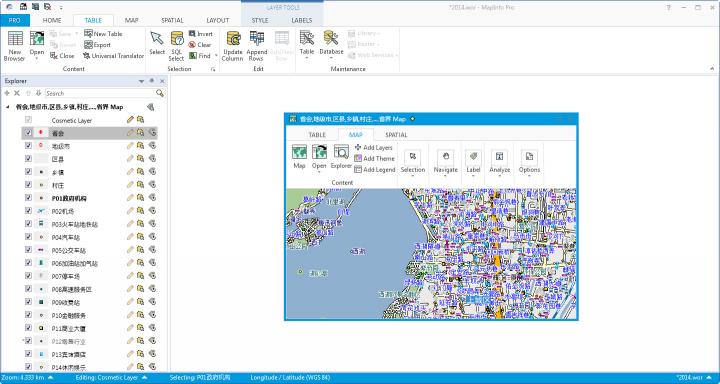The image size is (720, 384).
Task: Toggle visibility checkbox of the P09 layer
Action: (x=28, y=302)
